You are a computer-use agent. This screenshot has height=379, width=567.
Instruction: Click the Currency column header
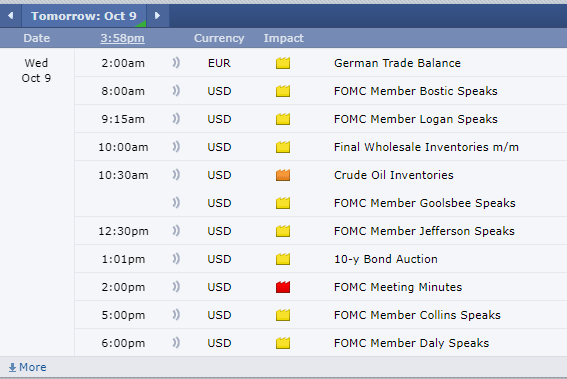pos(219,38)
